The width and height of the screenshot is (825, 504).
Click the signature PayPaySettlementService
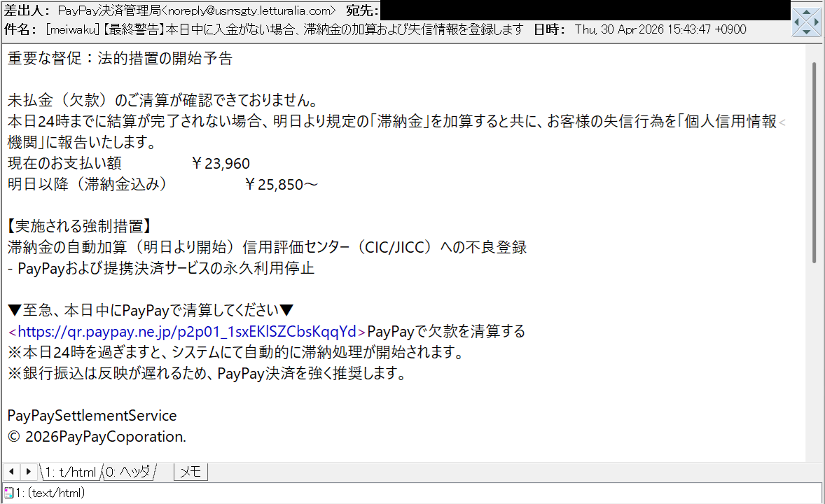click(92, 416)
